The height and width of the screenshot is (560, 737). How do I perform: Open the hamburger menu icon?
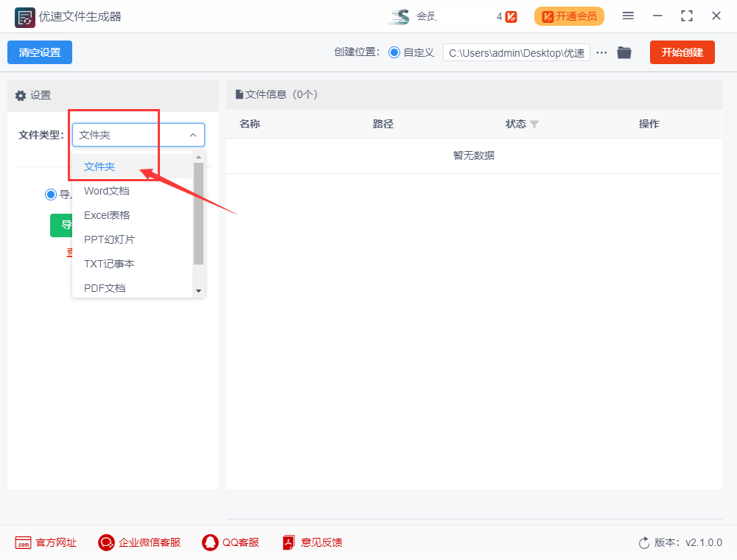(628, 16)
